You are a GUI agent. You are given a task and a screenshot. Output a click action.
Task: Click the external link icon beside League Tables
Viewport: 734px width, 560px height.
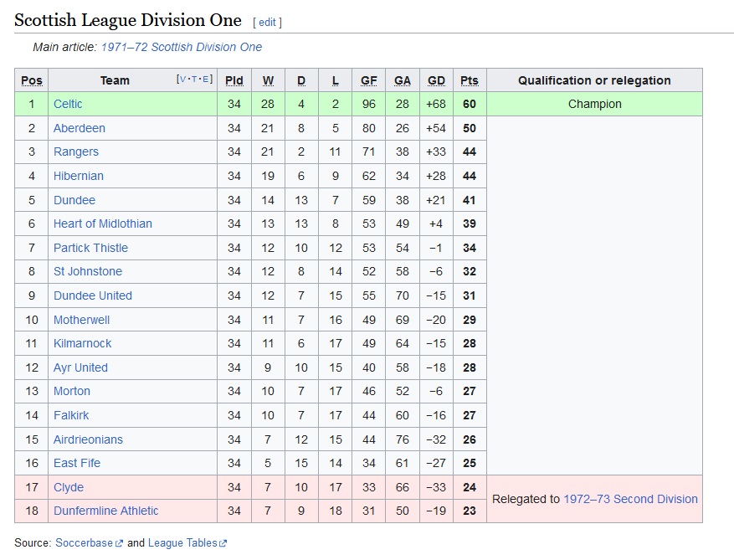point(223,543)
